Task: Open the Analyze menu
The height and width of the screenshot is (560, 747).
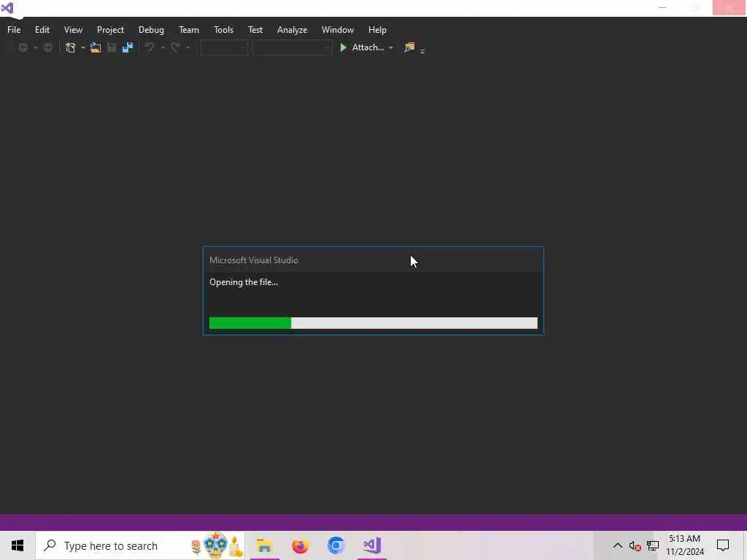Action: (292, 29)
